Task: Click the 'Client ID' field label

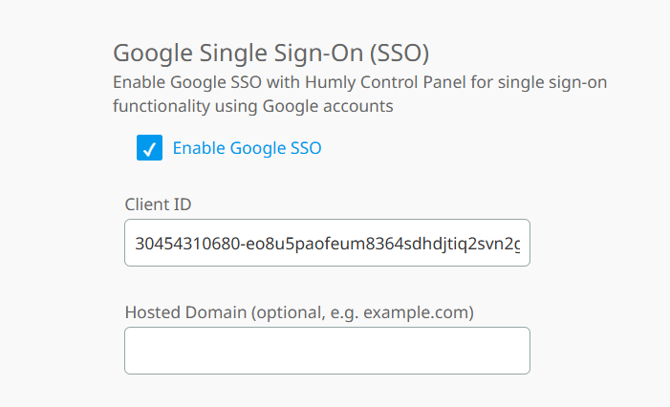Action: (158, 204)
